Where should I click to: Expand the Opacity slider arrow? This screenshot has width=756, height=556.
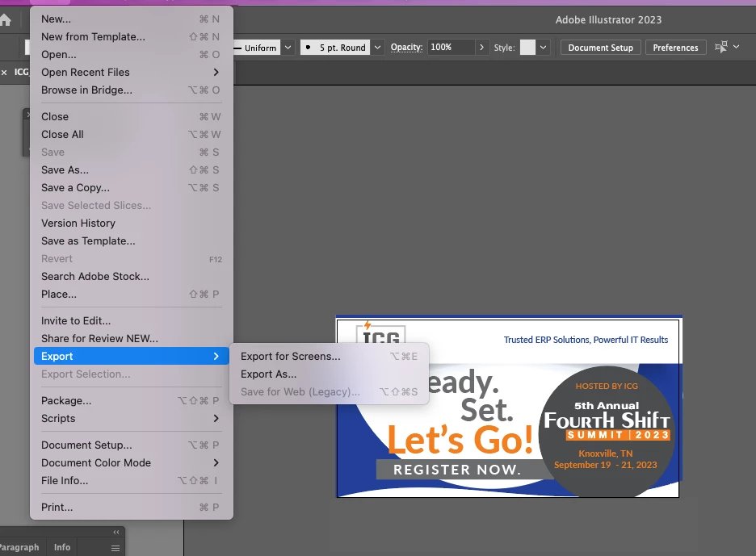click(481, 48)
